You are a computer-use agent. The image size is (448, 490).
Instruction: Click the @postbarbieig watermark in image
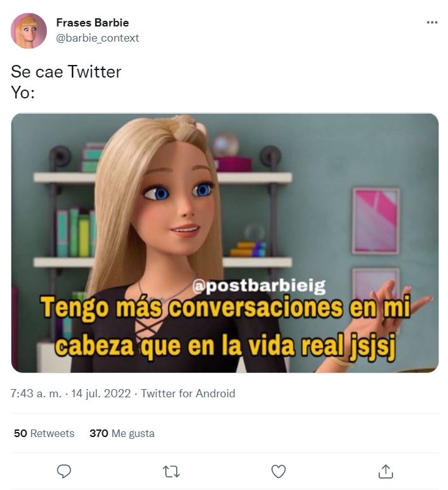point(259,286)
